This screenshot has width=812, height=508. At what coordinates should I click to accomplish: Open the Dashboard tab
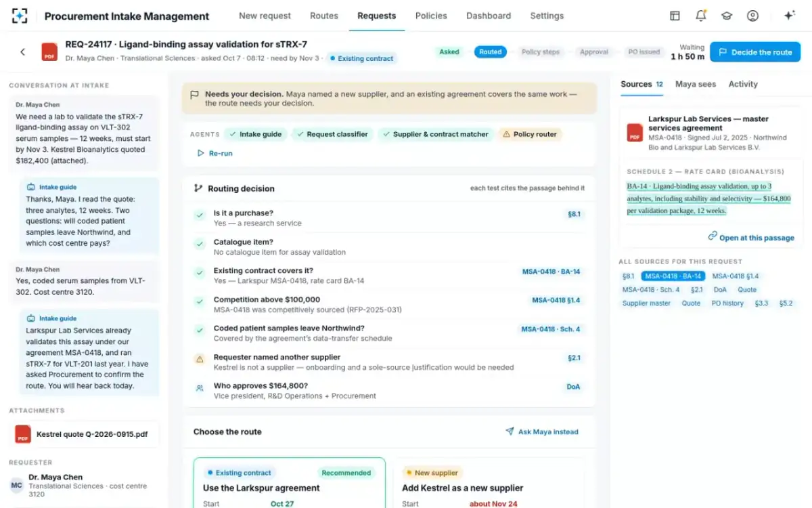pos(489,16)
